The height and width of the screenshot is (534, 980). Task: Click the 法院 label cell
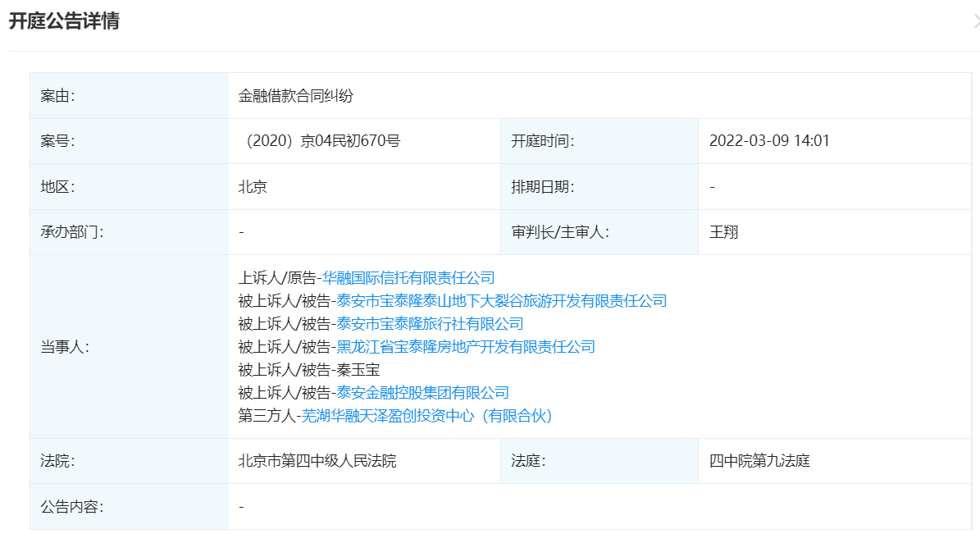(129, 461)
